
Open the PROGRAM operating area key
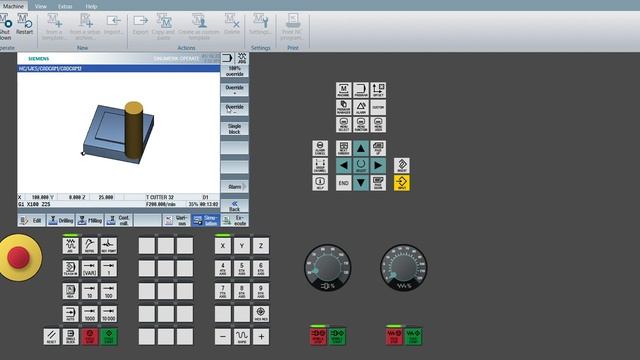360,90
